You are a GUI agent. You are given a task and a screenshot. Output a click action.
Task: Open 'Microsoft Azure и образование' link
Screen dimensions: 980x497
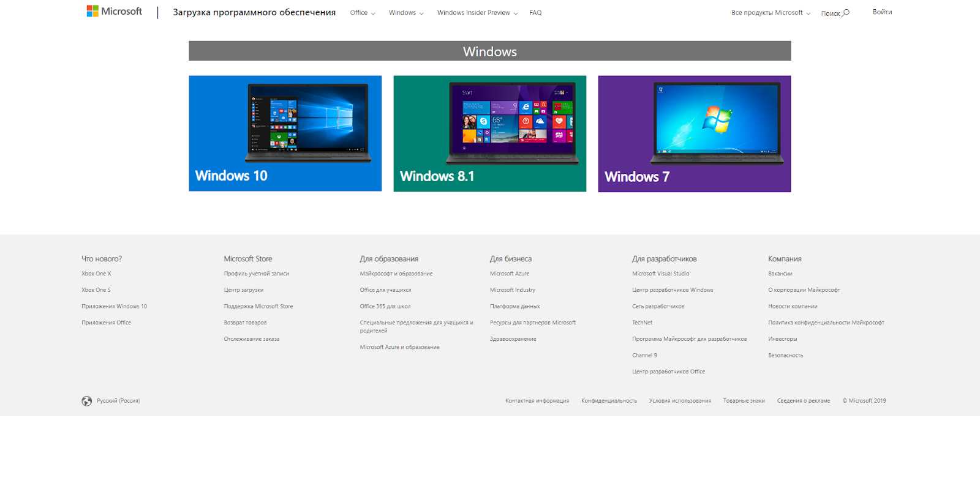point(399,347)
